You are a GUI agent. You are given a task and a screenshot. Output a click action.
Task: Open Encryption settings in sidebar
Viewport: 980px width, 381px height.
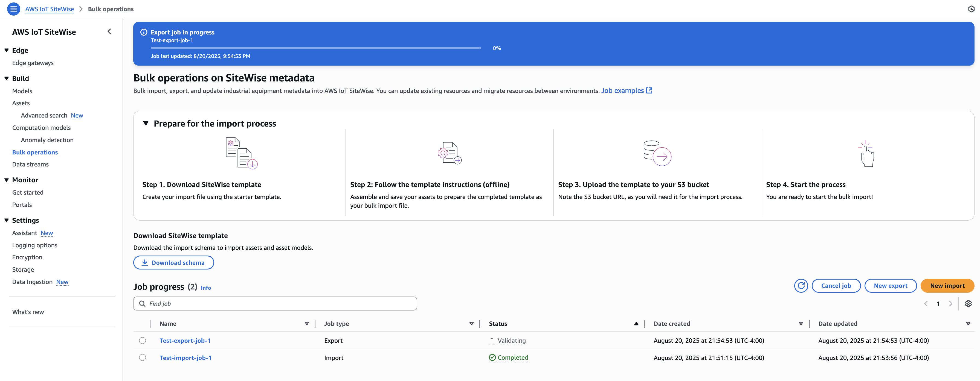(27, 257)
